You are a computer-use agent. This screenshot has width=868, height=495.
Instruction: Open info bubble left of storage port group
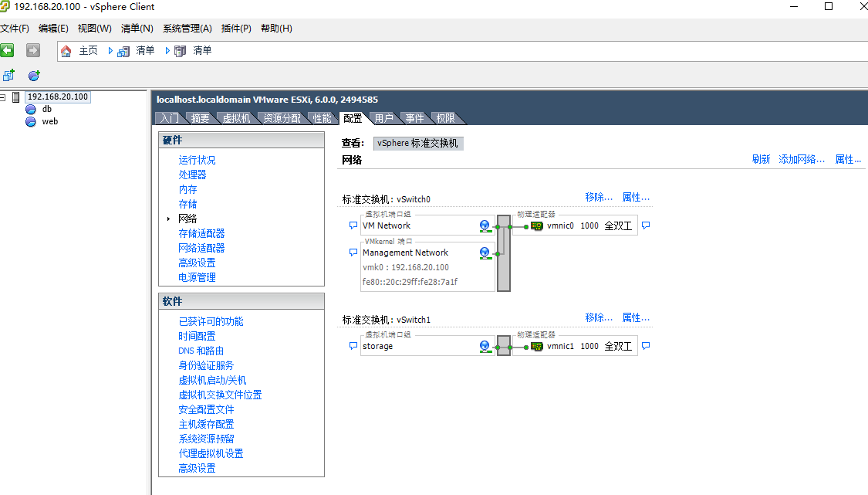coord(353,347)
